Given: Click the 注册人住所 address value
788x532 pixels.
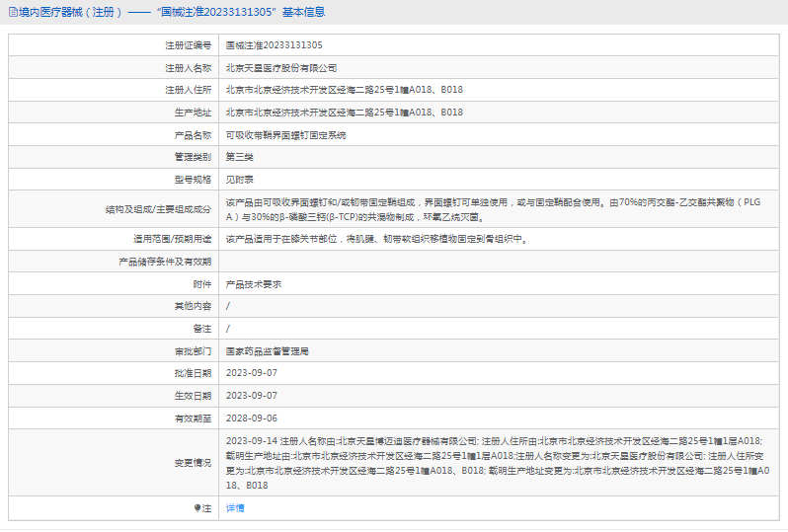Looking at the screenshot, I should pos(345,90).
